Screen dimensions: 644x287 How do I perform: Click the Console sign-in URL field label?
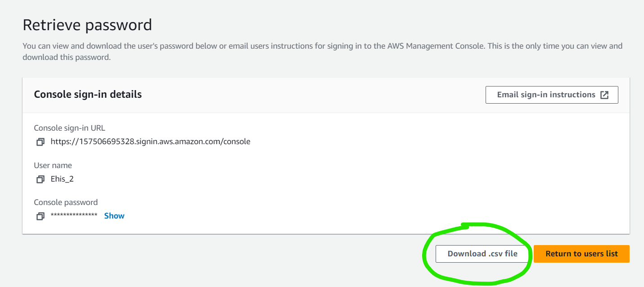(x=70, y=128)
